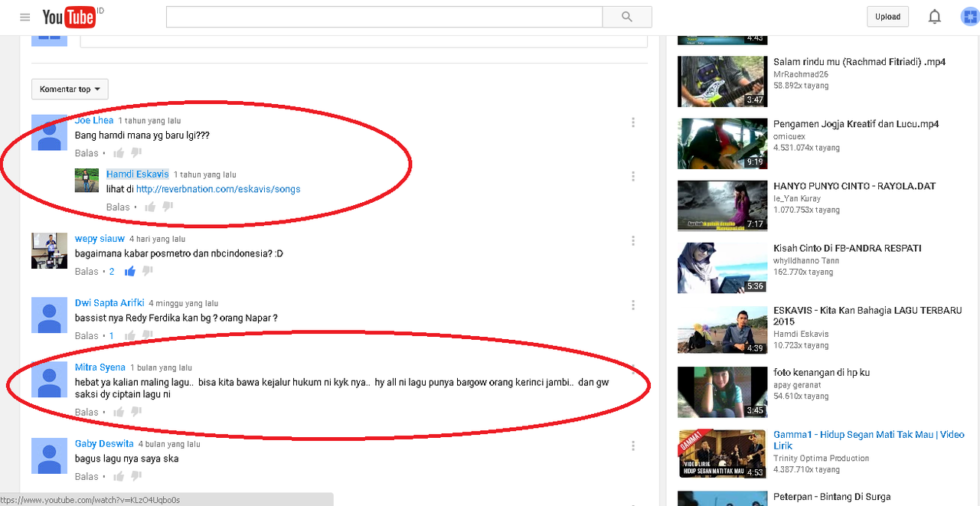Image resolution: width=980 pixels, height=506 pixels.
Task: Click the '4 hari yang lalu' timestamp
Action: coord(158,239)
